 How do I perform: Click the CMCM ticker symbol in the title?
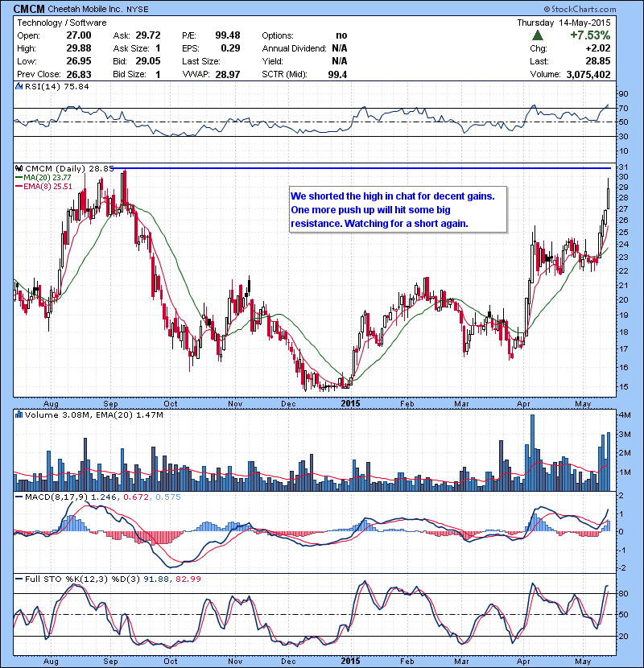click(29, 9)
